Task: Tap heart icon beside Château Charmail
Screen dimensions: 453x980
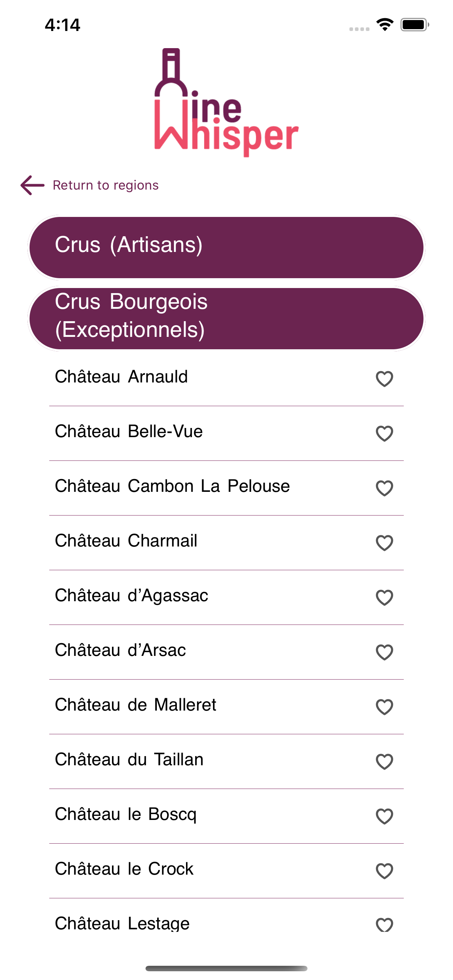Action: click(x=384, y=542)
